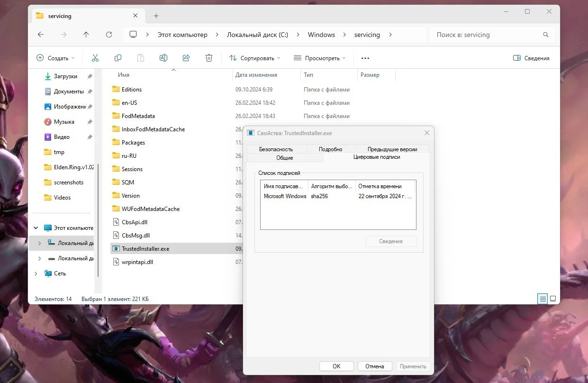The width and height of the screenshot is (588, 383).
Task: Open the three-dots more options menu
Action: (365, 58)
